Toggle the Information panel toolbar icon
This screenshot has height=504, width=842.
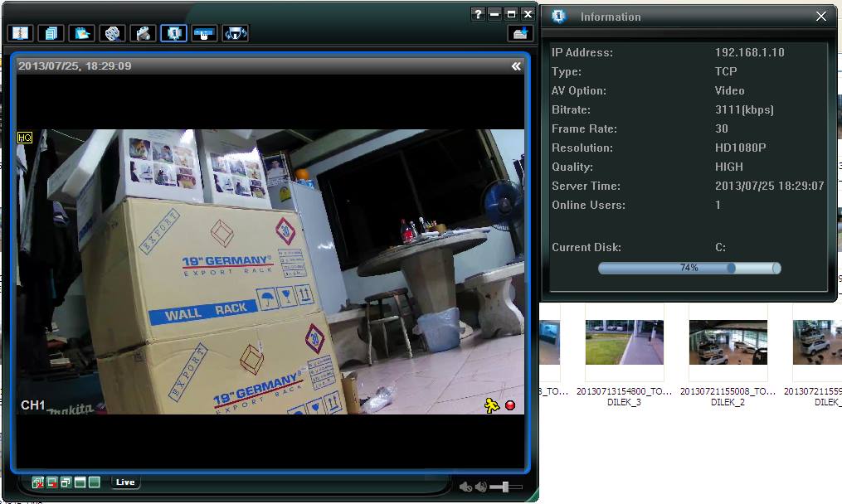173,33
